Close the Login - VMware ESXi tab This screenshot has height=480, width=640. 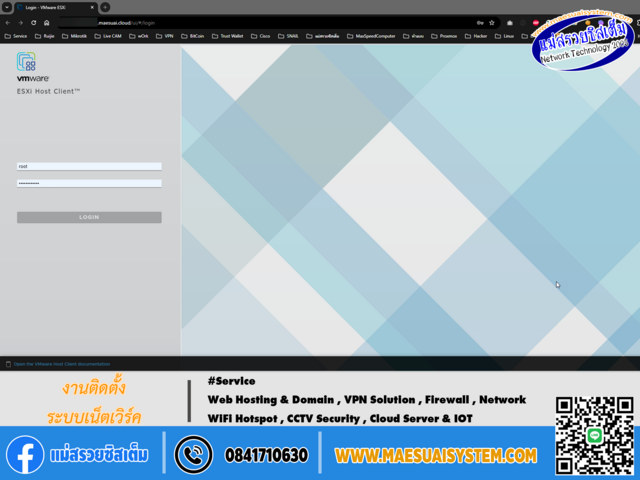pos(92,7)
